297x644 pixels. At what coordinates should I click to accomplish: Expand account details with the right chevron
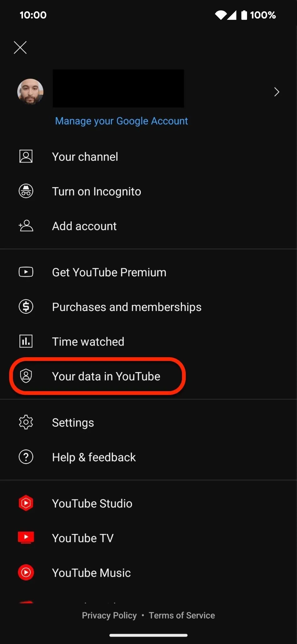tap(277, 92)
